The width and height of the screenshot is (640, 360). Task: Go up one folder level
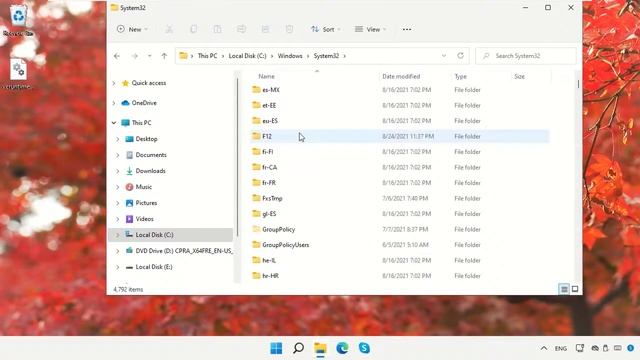164,56
